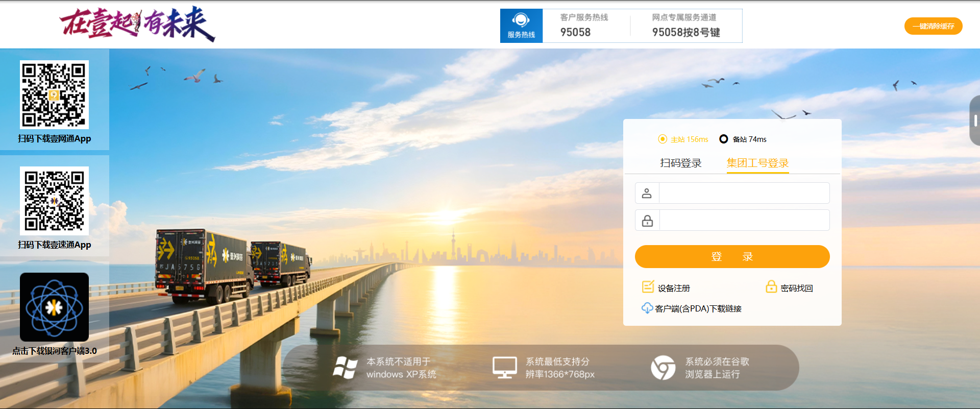This screenshot has width=980, height=409.
Task: Click the 在壹起有未来 logo
Action: pyautogui.click(x=137, y=24)
